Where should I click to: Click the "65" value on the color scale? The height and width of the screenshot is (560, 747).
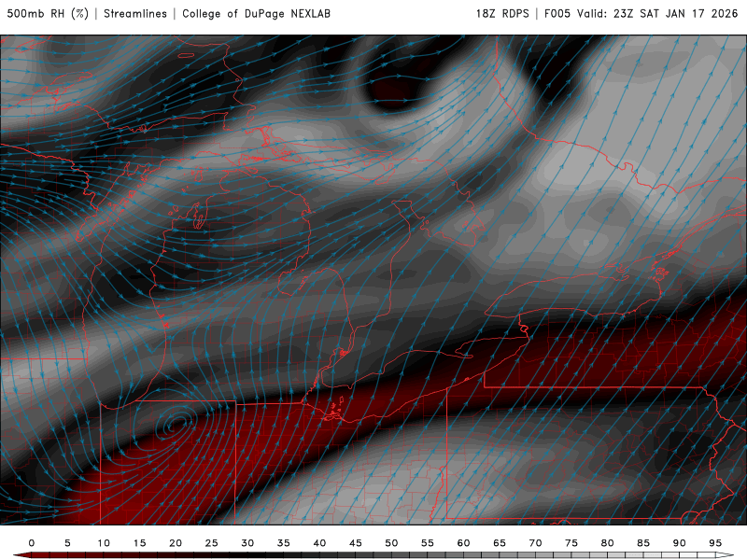[x=500, y=543]
